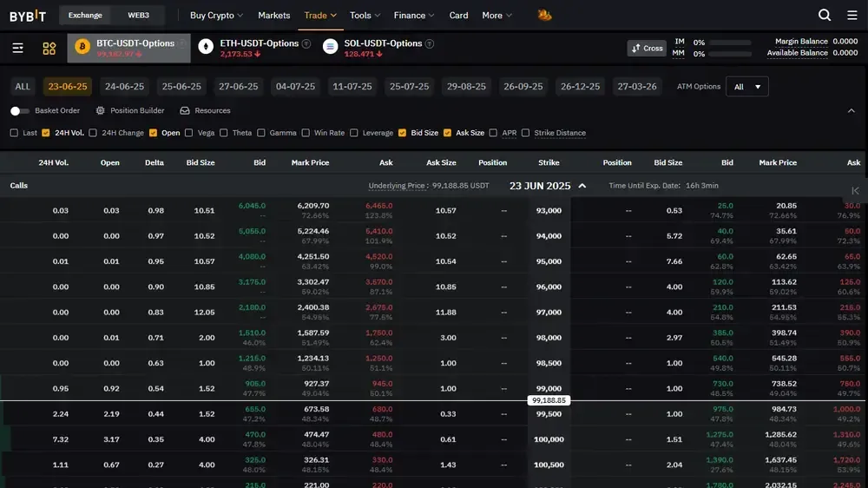Sort by the Mark Price column header in Calls
Screen dimensions: 868x488
point(310,163)
